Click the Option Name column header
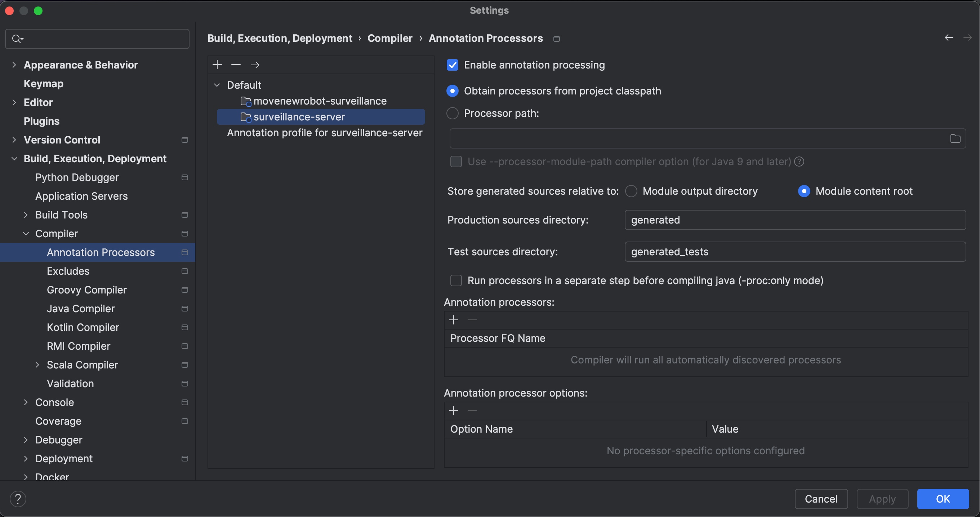This screenshot has width=980, height=517. pos(575,429)
